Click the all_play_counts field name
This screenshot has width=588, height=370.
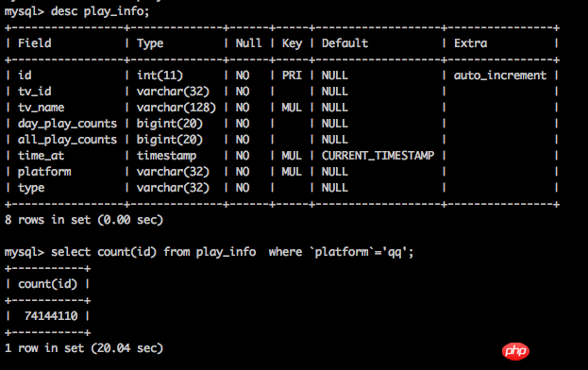68,141
